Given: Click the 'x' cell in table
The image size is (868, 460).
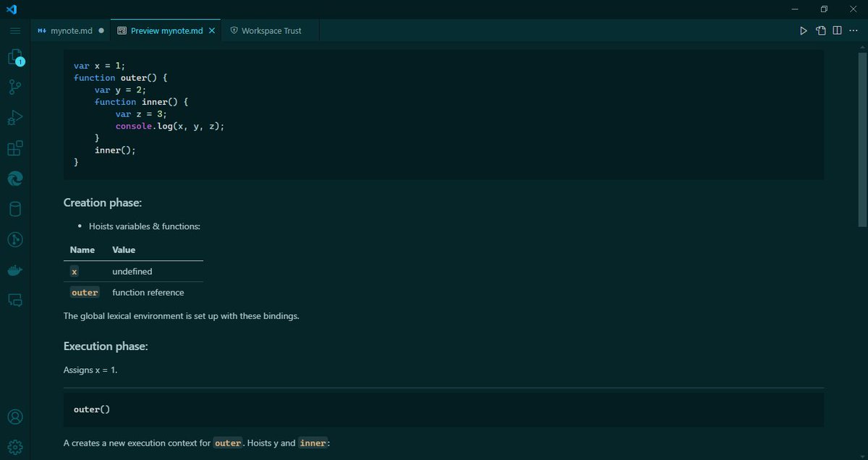Looking at the screenshot, I should [74, 271].
